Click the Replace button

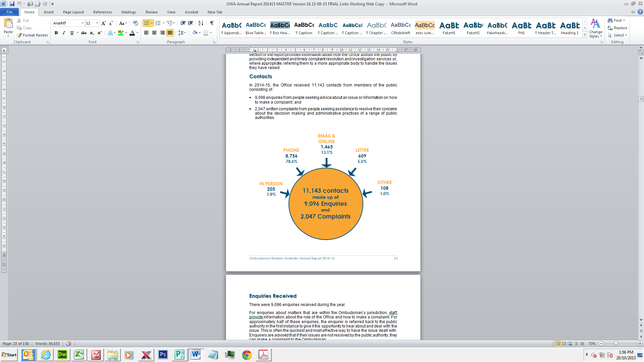(x=617, y=28)
